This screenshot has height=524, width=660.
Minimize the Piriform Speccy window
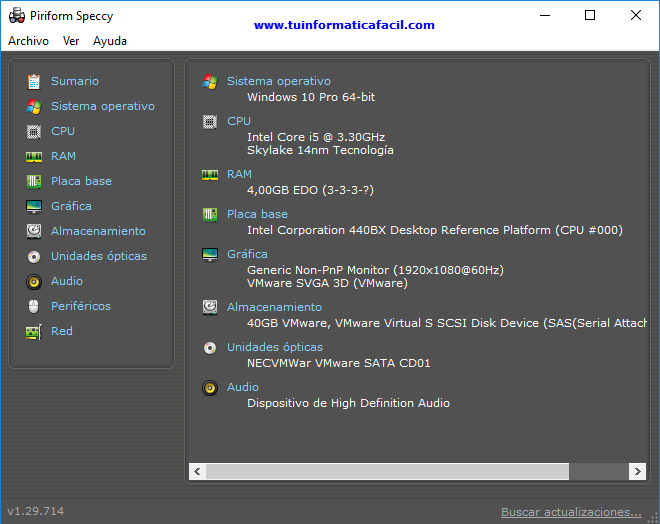click(x=545, y=15)
